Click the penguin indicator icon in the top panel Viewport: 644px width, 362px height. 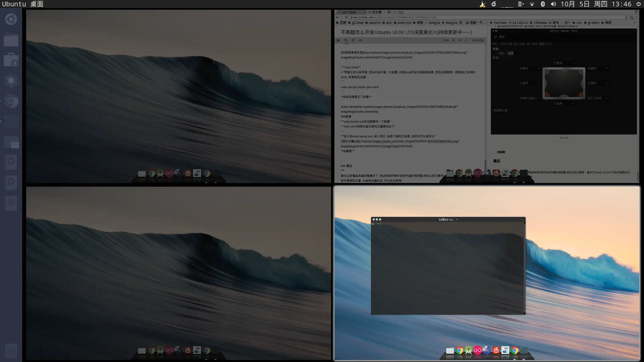click(x=482, y=4)
